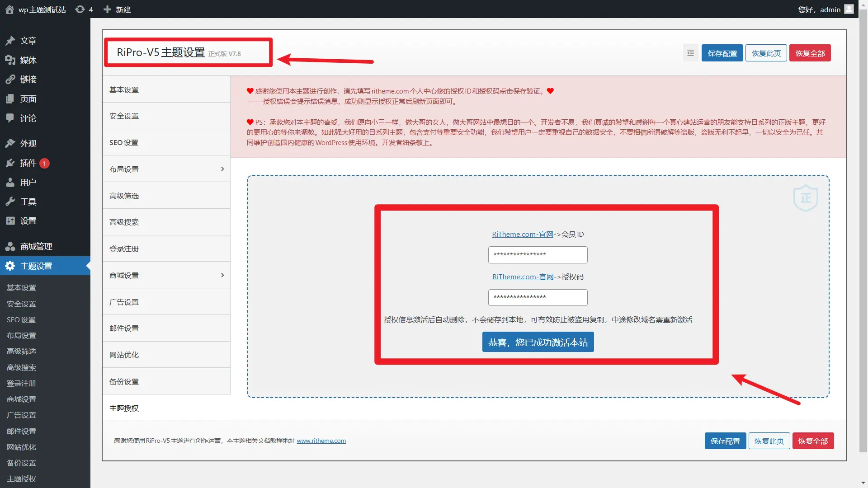The width and height of the screenshot is (868, 488).
Task: Click the 工具 (Tools) wrench icon
Action: coord(10,202)
